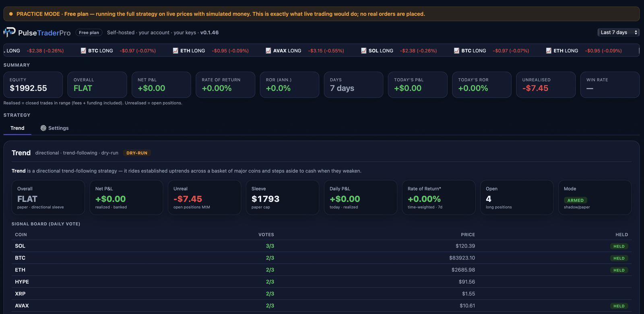Select the HYPE coin row
Image resolution: width=644 pixels, height=314 pixels.
tap(322, 282)
